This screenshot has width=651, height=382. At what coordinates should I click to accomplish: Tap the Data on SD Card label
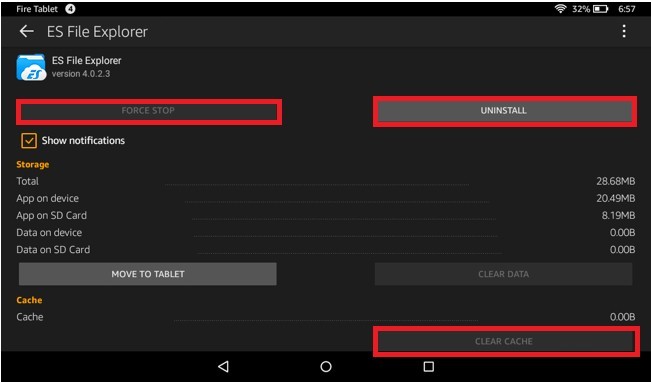coord(53,250)
